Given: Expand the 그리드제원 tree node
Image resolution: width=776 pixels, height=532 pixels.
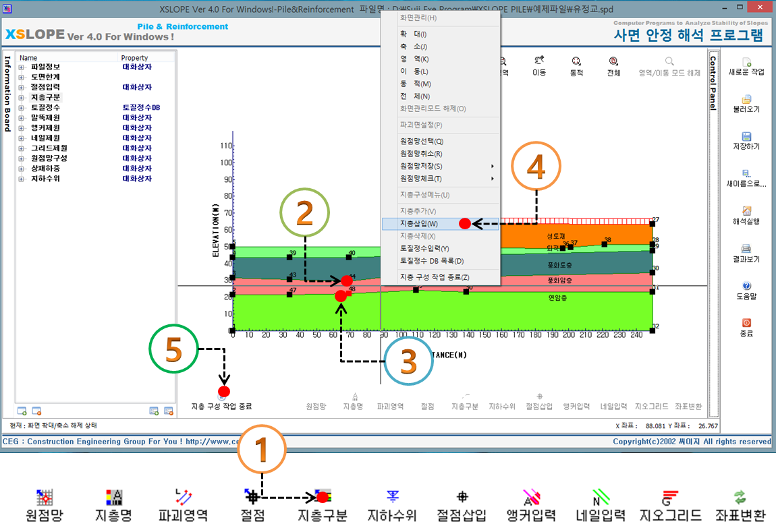Looking at the screenshot, I should [22, 148].
